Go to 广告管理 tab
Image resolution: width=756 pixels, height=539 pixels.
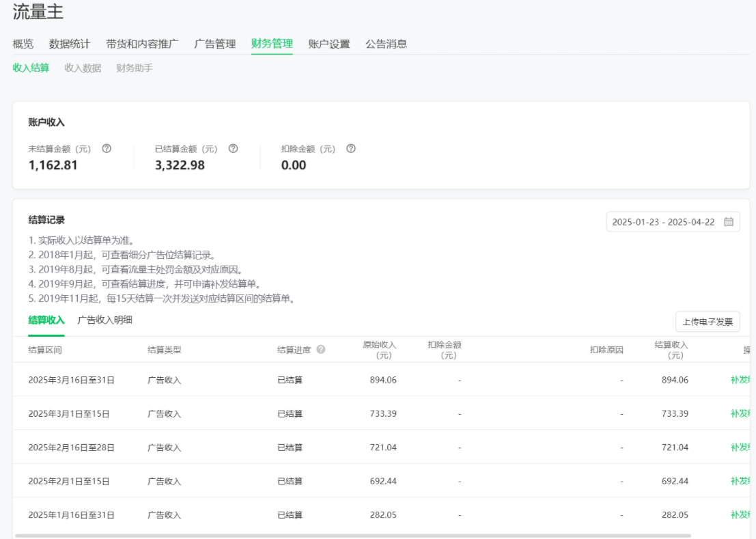(x=215, y=44)
